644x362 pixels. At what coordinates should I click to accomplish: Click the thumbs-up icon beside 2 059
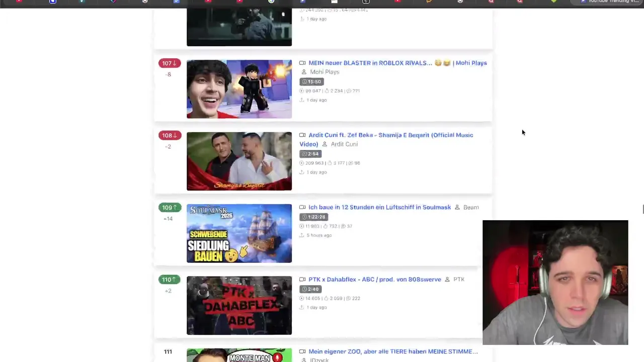click(x=327, y=298)
